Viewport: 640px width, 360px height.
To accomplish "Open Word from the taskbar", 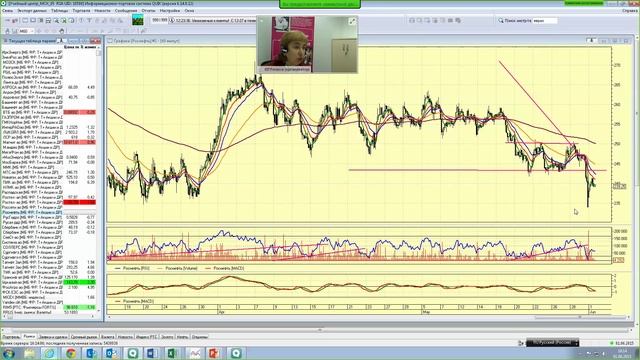I will point(152,353).
